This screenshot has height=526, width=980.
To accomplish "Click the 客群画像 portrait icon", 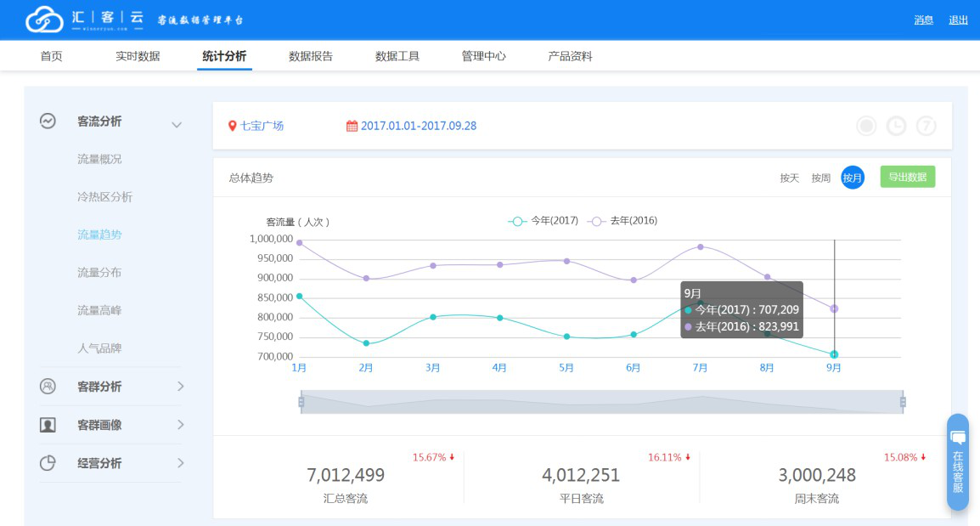I will click(x=48, y=425).
